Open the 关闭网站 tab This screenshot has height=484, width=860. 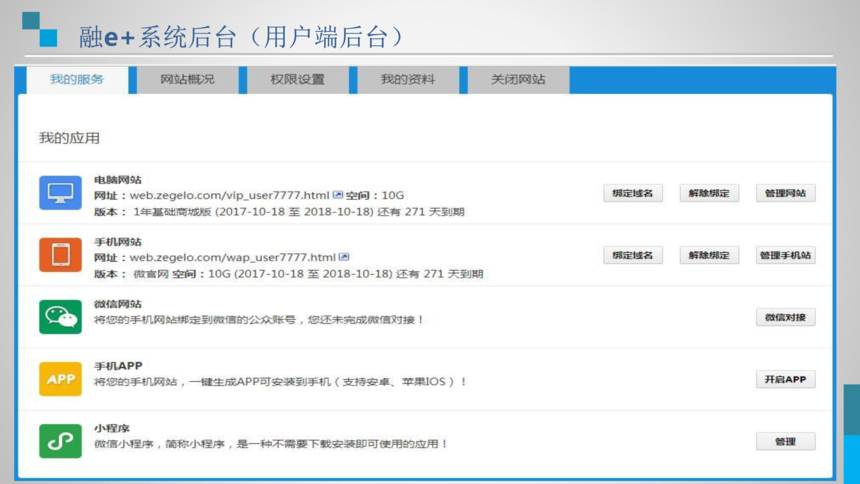[x=518, y=80]
